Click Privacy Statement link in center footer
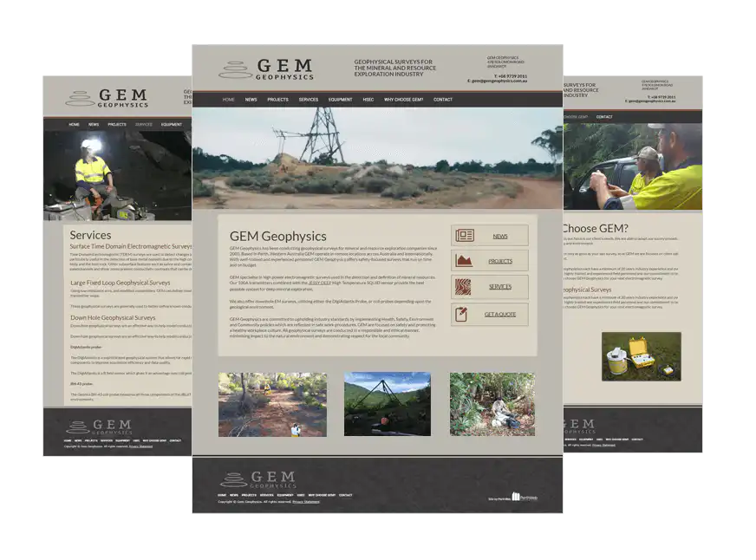 (306, 502)
